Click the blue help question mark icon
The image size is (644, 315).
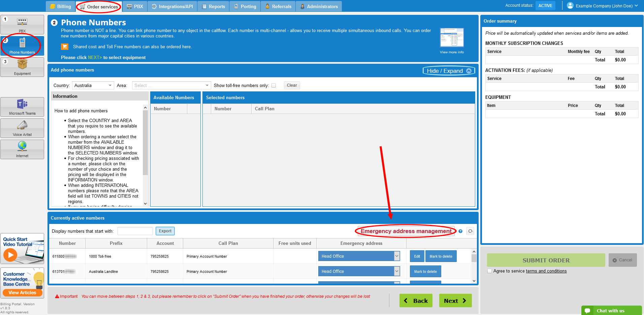click(x=460, y=231)
